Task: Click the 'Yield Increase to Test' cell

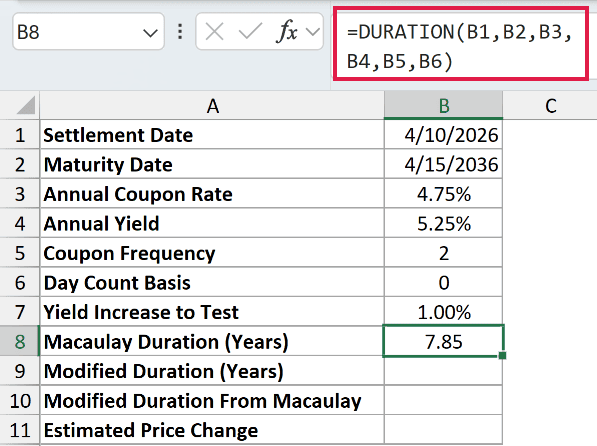Action: (x=212, y=312)
